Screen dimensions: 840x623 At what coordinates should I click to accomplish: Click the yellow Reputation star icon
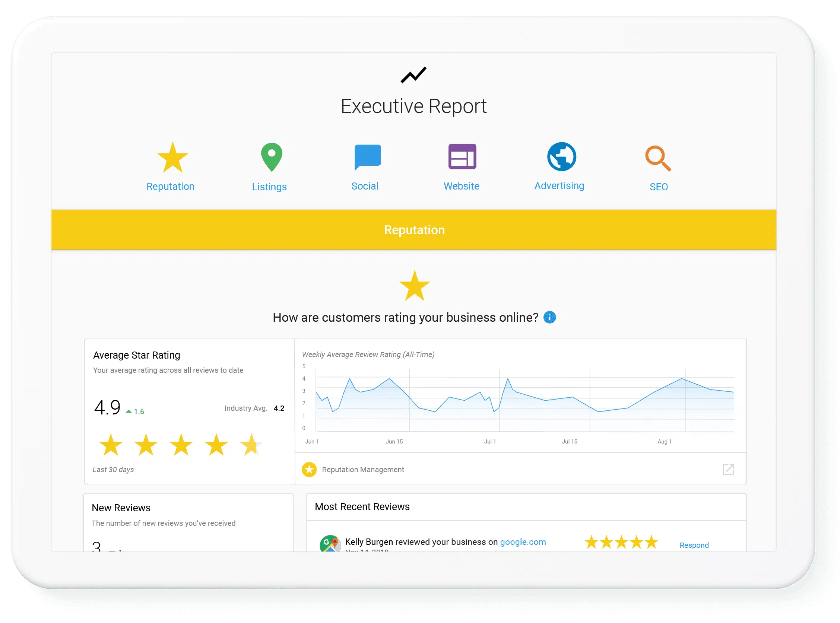click(172, 158)
